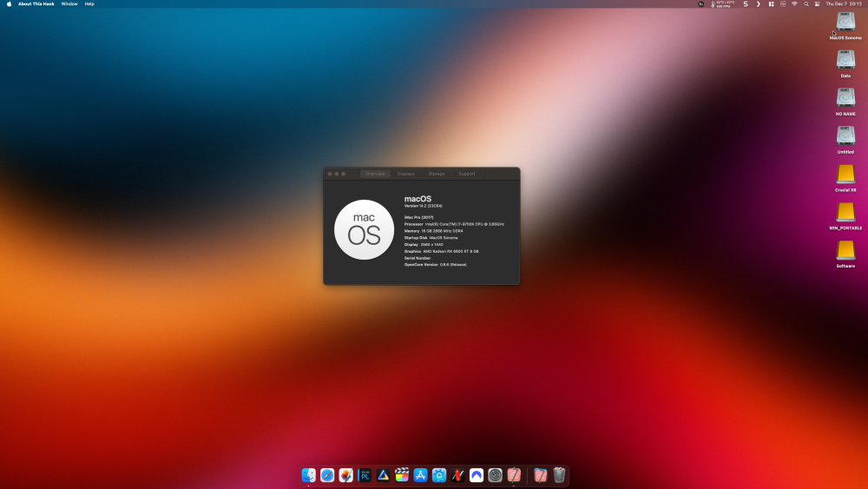Open the folder stack beside the Trash

540,475
